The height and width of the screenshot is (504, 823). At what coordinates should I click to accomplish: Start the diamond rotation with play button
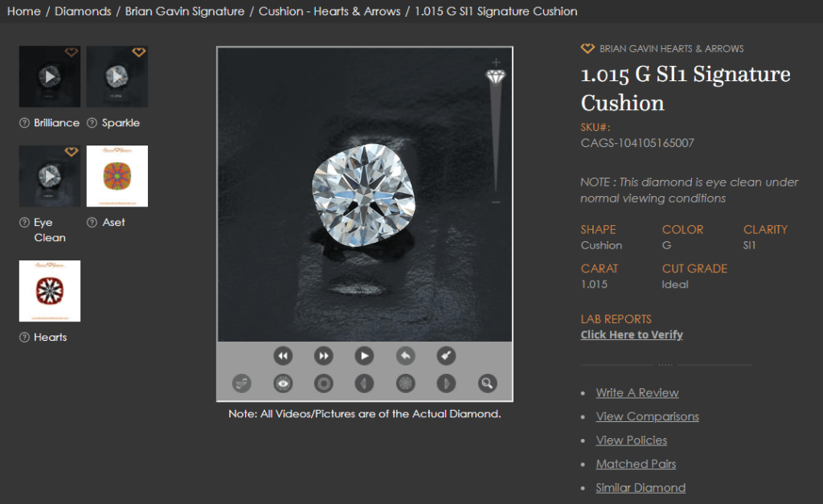(364, 356)
